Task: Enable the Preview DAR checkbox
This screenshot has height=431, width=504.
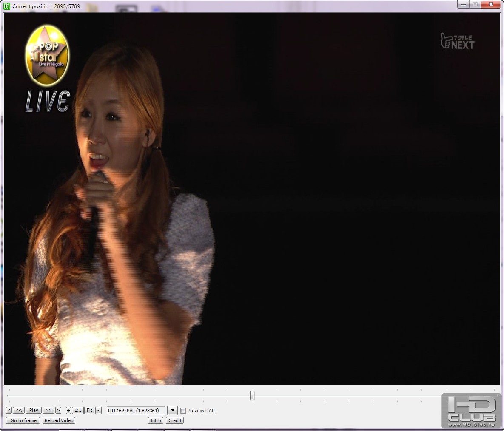Action: [183, 411]
